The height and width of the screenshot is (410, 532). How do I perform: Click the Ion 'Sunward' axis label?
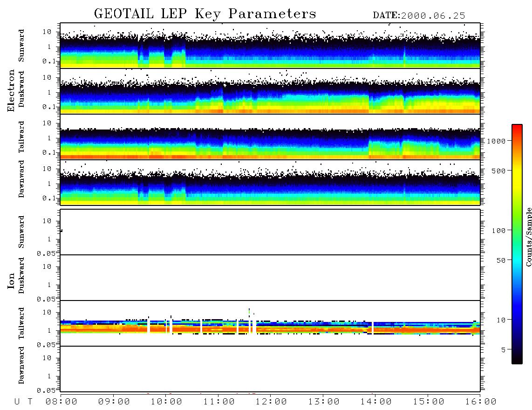click(x=21, y=232)
